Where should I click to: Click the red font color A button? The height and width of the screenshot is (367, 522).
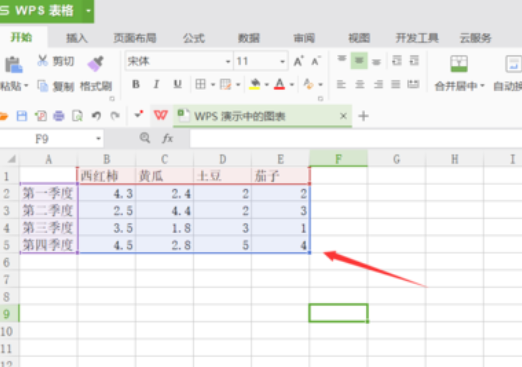(x=280, y=84)
